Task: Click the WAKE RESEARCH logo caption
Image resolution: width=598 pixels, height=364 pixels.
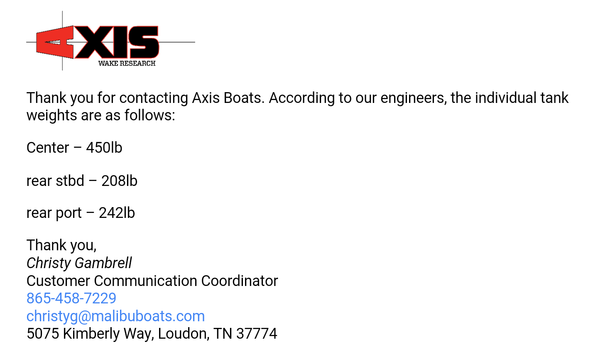Action: (127, 64)
